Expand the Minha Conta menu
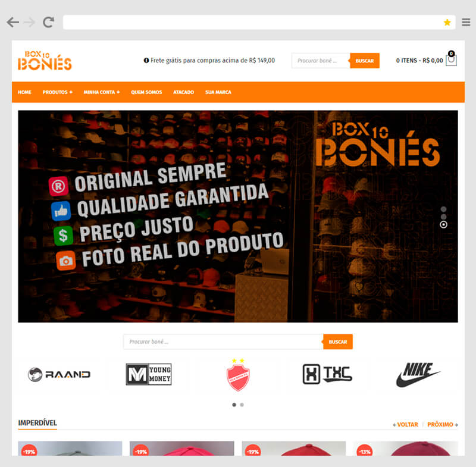 click(102, 92)
